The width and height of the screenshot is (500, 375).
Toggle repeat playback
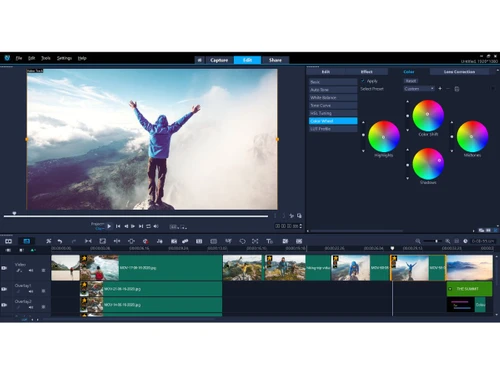(148, 226)
